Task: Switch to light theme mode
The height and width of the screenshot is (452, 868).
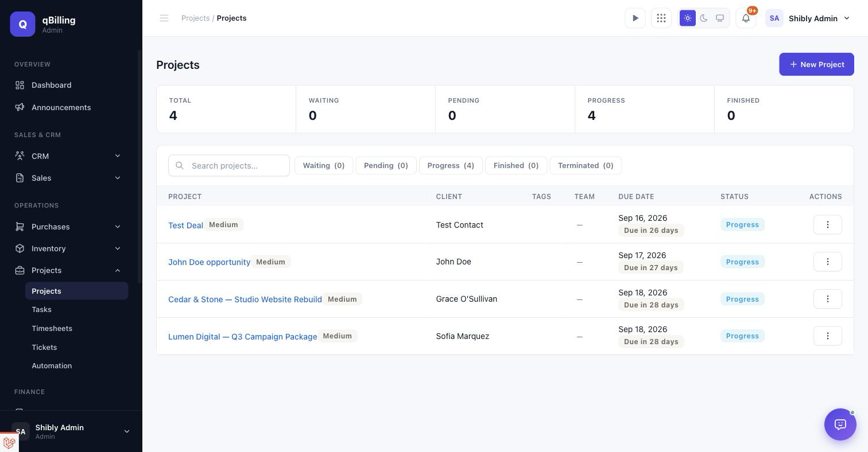Action: [688, 18]
